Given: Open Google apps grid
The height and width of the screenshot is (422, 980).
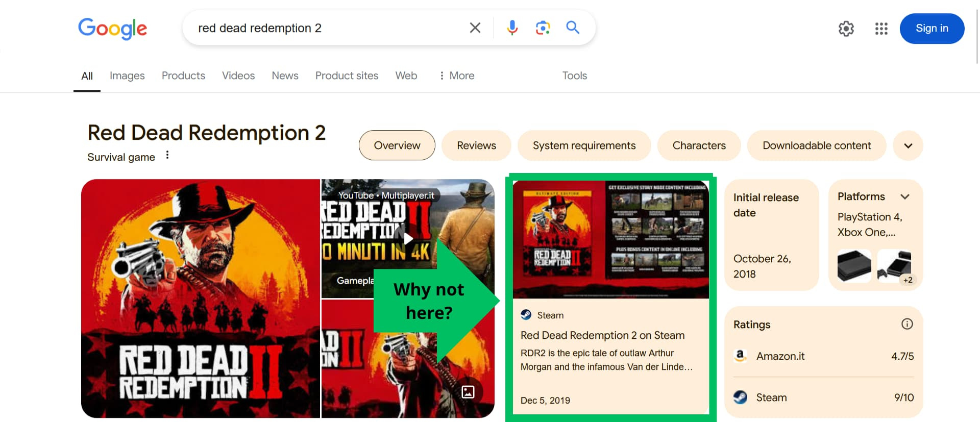Looking at the screenshot, I should (881, 29).
